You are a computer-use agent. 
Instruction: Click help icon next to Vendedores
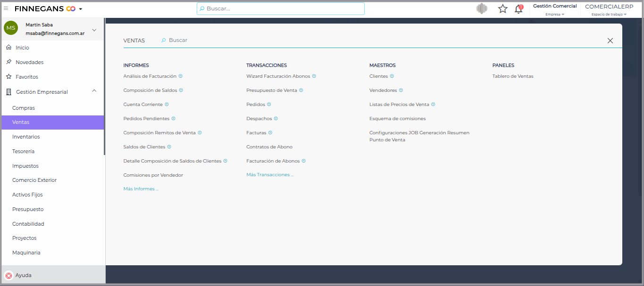coord(401,90)
